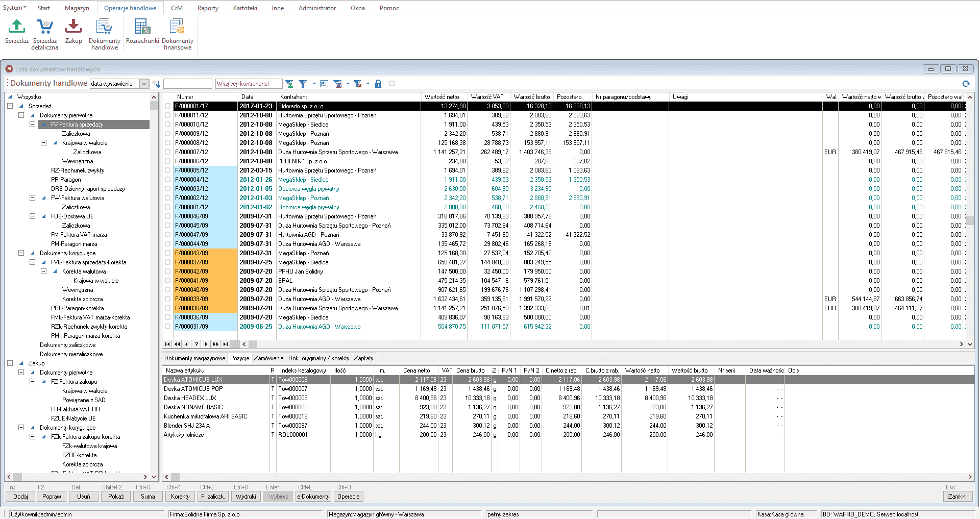This screenshot has width=980, height=519.
Task: Click question mark record search button
Action: point(197,344)
